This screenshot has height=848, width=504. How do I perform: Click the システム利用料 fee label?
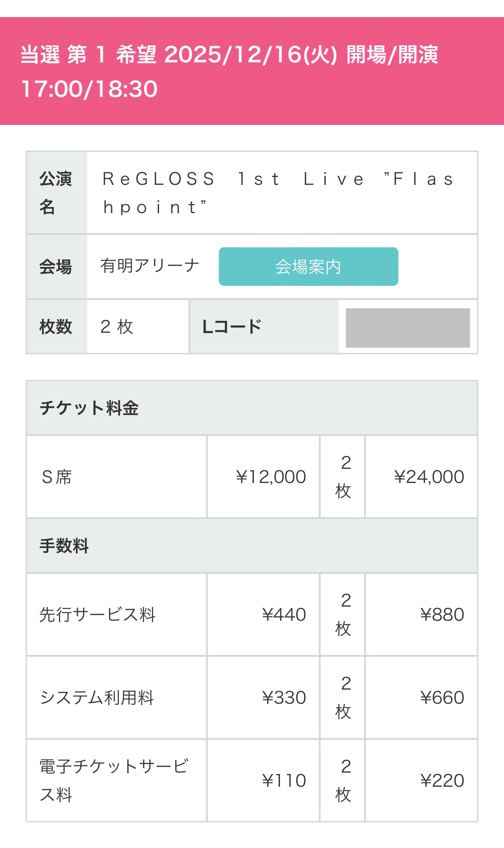[97, 697]
